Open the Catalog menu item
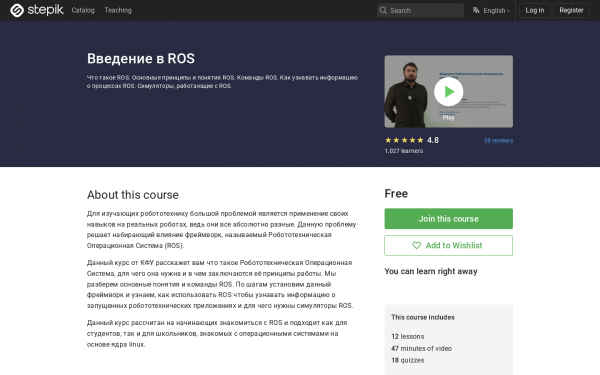Viewport: 600px width, 375px height. point(83,10)
